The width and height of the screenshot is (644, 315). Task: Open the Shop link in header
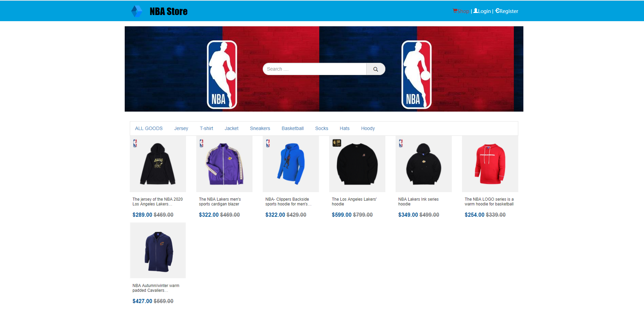[x=463, y=11]
